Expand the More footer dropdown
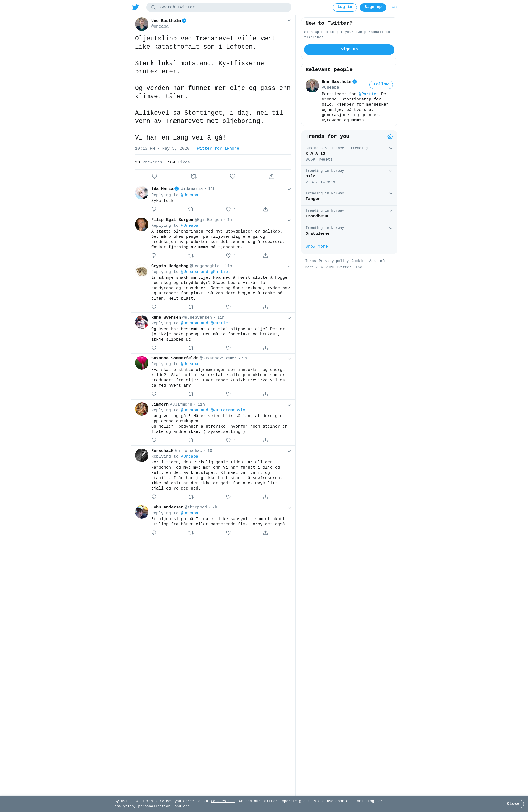Viewport: 528px width, 812px height. pos(311,267)
